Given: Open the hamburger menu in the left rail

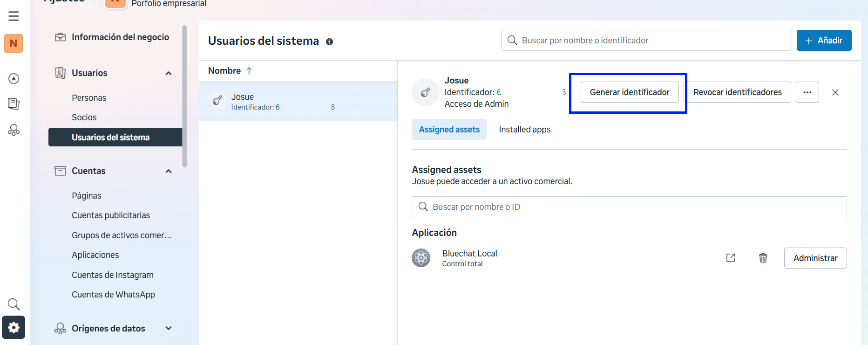Looking at the screenshot, I should pyautogui.click(x=14, y=16).
